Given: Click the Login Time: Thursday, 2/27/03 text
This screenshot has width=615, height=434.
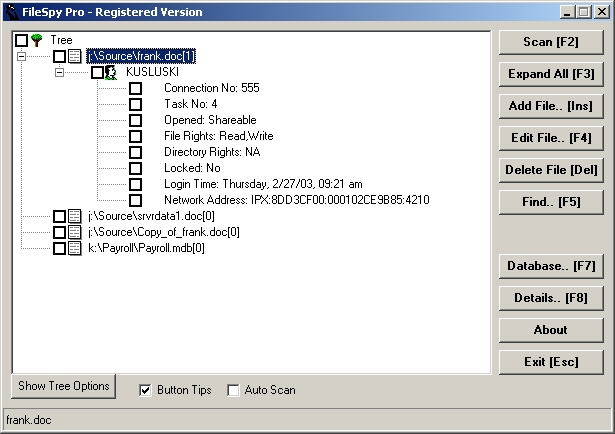Looking at the screenshot, I should (263, 184).
